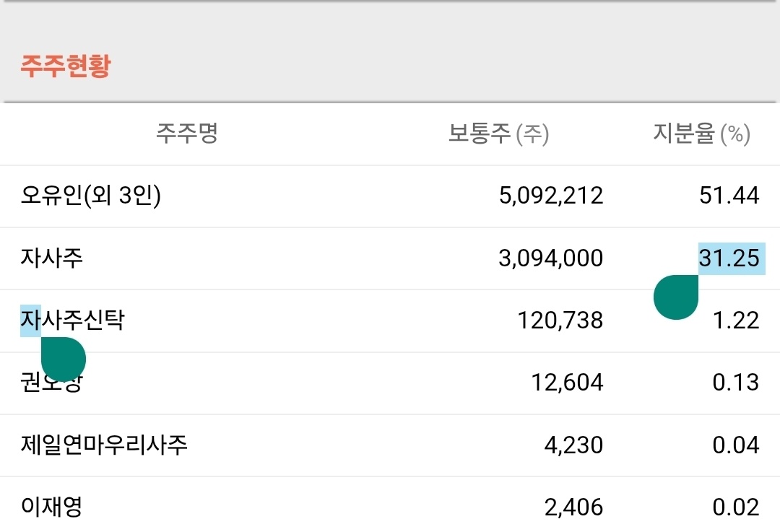Click shareholder name 오유인(외 3인)

(91, 196)
